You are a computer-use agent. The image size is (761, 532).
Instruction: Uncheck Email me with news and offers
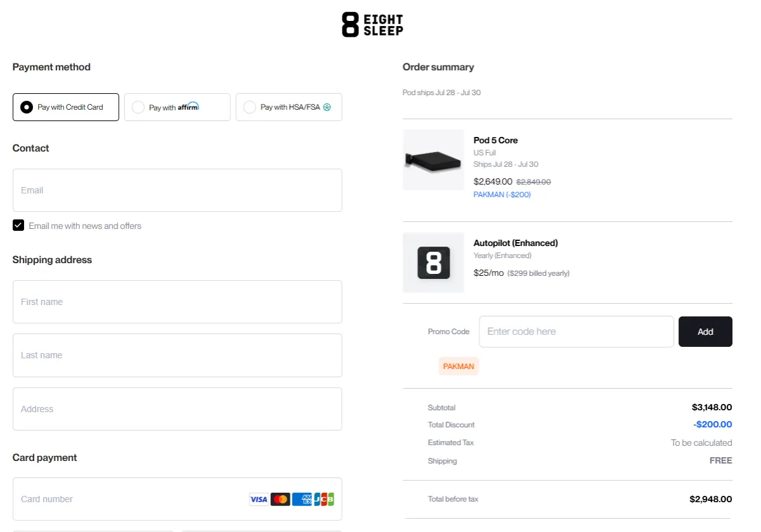coord(18,225)
